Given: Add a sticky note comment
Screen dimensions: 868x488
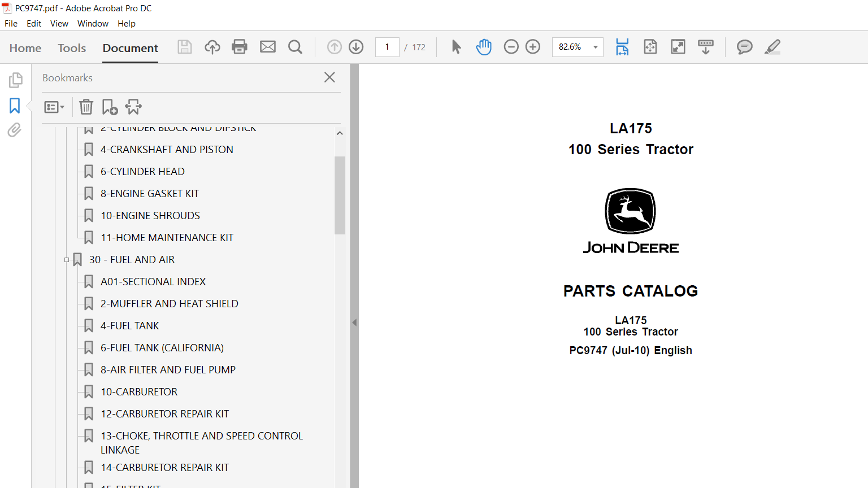Looking at the screenshot, I should click(x=745, y=47).
